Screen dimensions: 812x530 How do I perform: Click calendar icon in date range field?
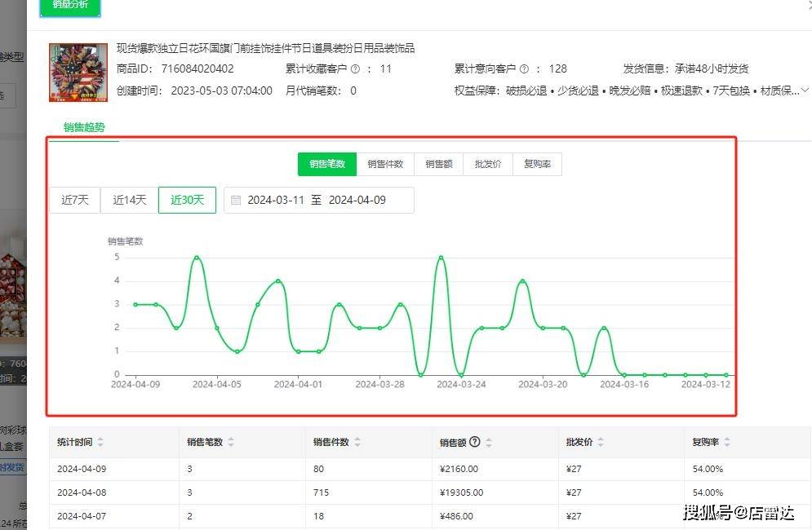click(x=236, y=200)
